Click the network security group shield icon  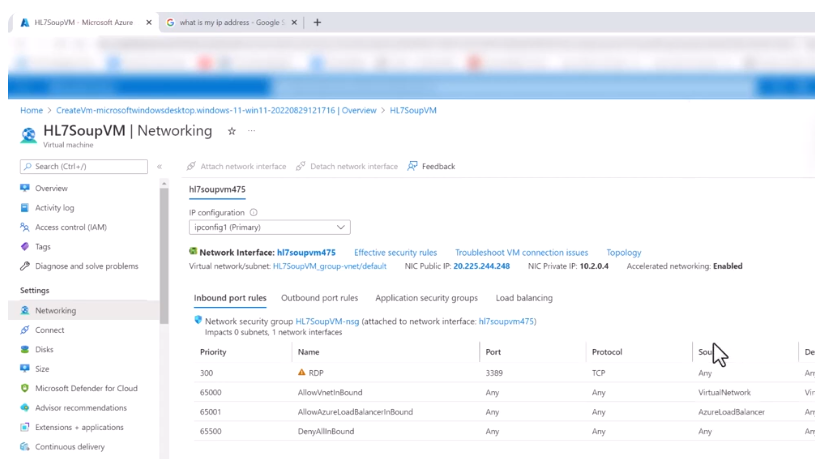(x=198, y=320)
